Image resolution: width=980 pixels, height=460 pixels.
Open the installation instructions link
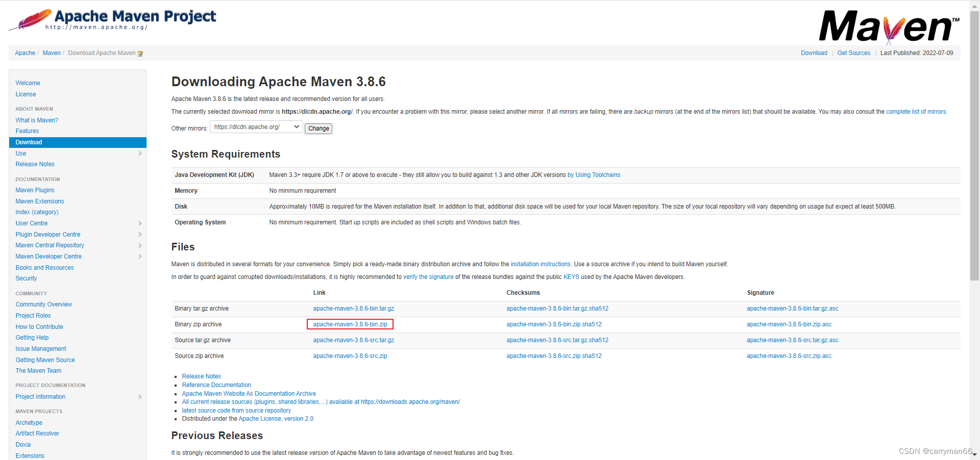[541, 264]
